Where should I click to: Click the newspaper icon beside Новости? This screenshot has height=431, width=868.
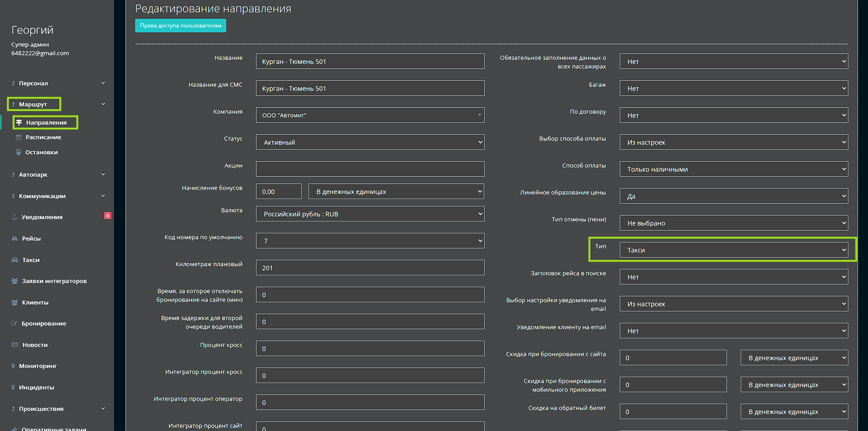tap(15, 345)
